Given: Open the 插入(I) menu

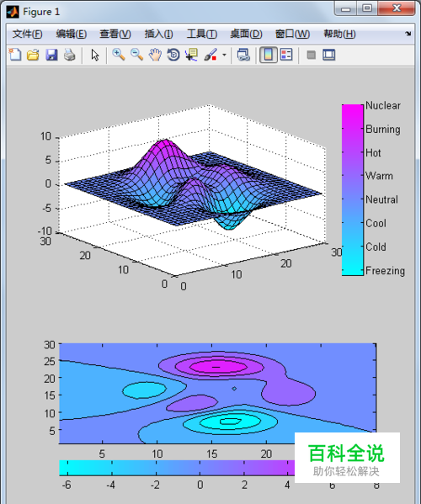Looking at the screenshot, I should (158, 34).
